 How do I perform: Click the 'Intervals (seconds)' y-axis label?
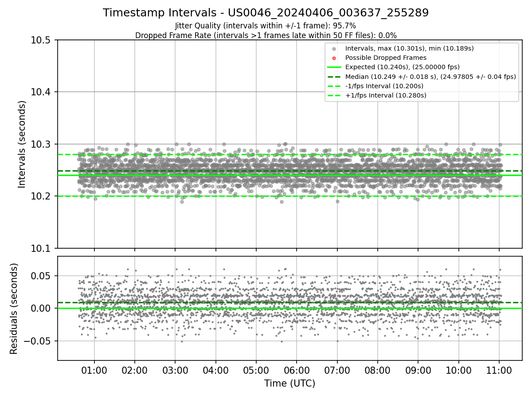click(x=22, y=144)
